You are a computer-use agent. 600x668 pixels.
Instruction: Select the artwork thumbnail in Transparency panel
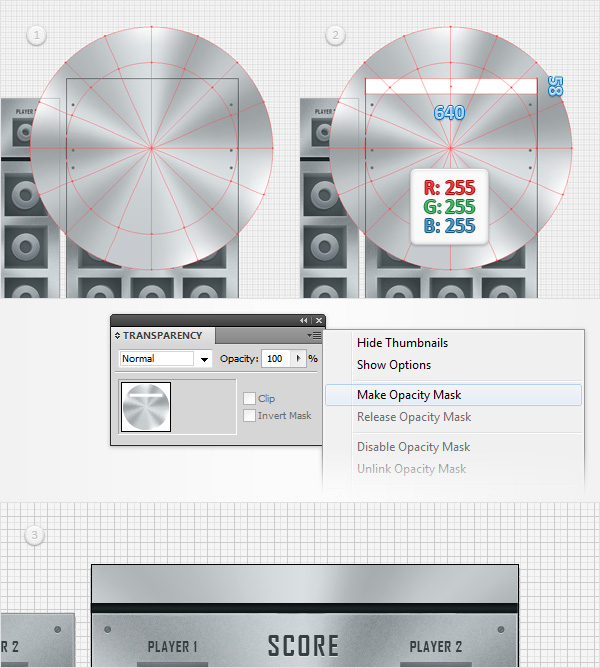point(146,407)
